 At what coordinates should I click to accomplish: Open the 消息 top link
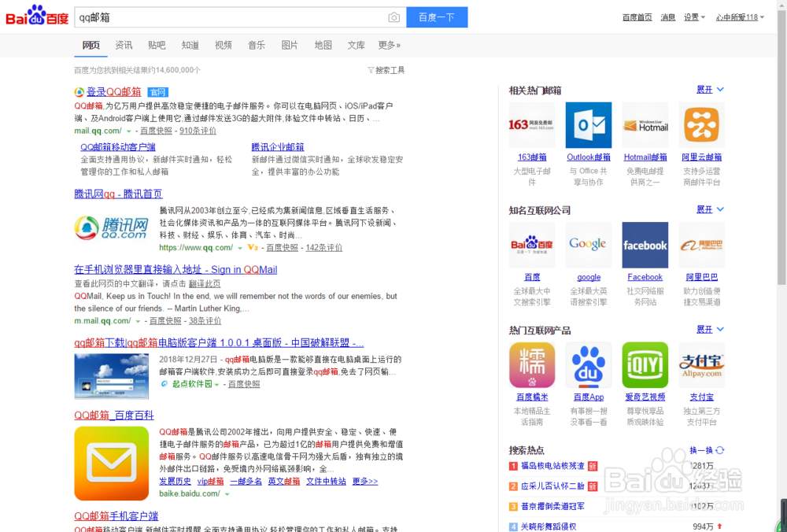tap(668, 17)
